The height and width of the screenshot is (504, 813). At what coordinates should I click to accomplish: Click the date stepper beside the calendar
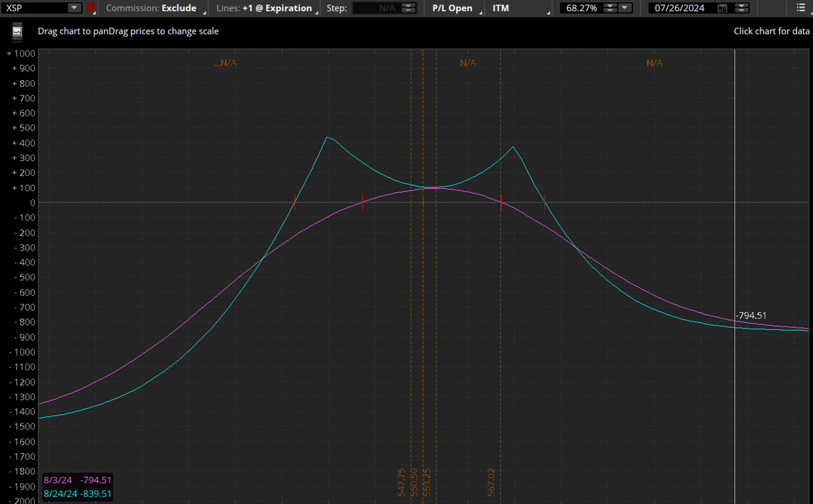click(x=742, y=8)
